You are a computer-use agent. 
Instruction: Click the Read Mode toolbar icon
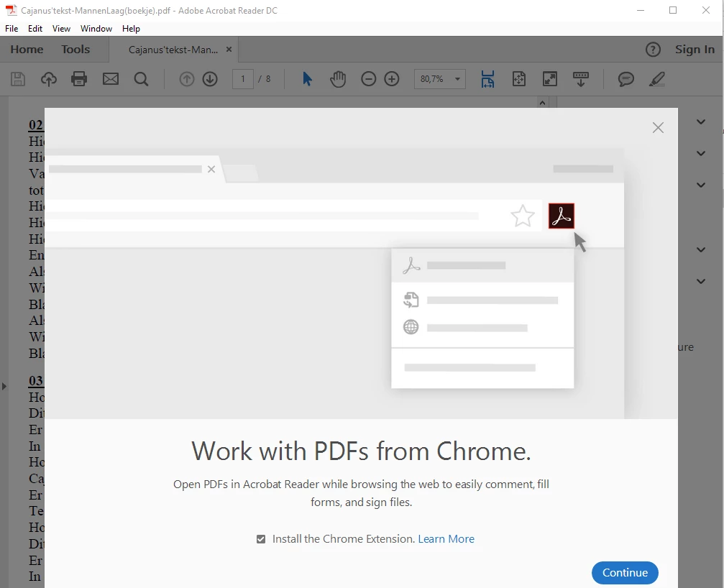(x=581, y=79)
